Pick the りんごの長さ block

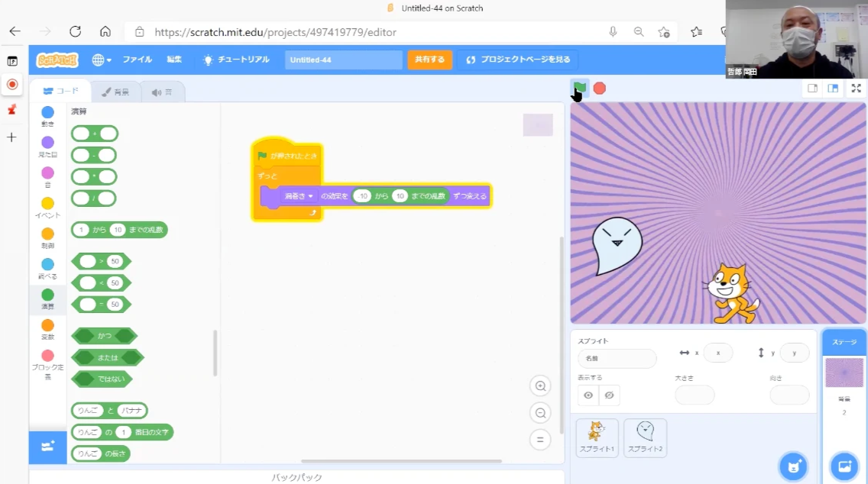(x=100, y=453)
